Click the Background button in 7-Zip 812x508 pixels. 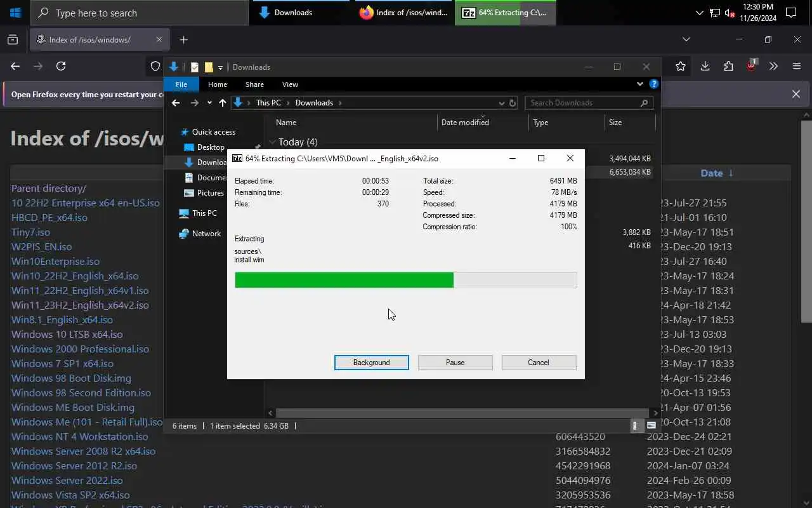coord(372,363)
